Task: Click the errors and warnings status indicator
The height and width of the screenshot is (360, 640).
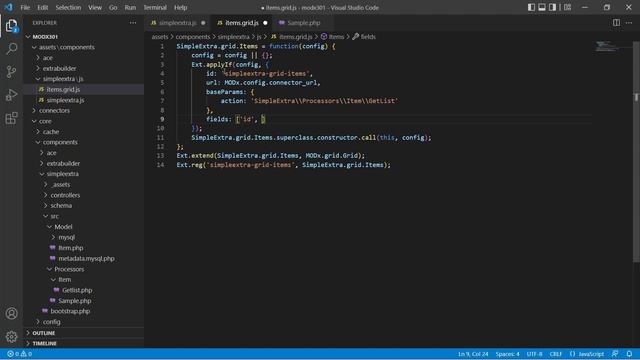Action: pyautogui.click(x=19, y=354)
